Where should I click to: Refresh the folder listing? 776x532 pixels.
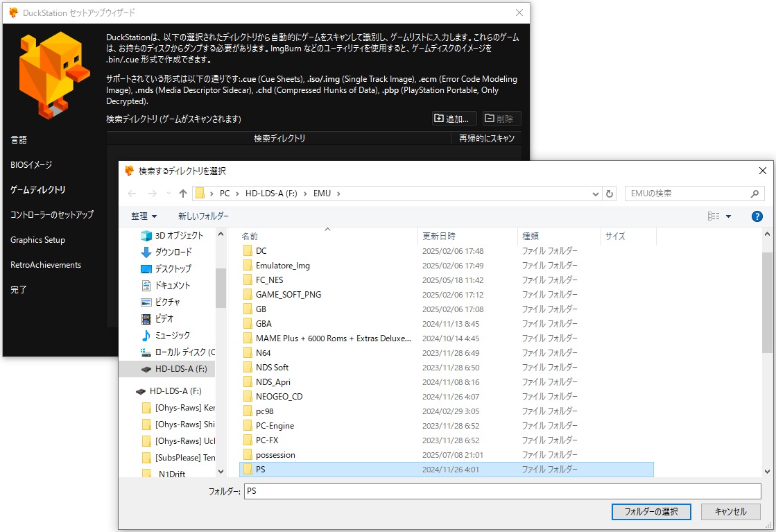610,194
